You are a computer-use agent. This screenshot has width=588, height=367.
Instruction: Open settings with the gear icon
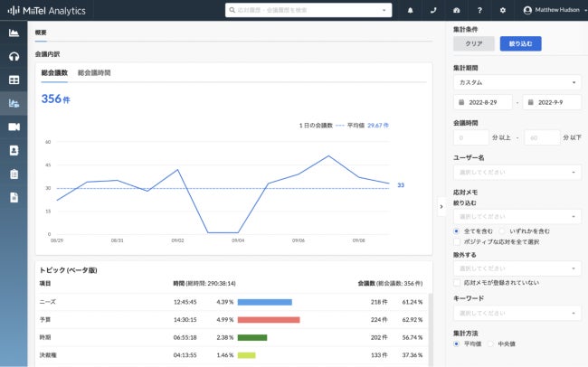[x=502, y=10]
